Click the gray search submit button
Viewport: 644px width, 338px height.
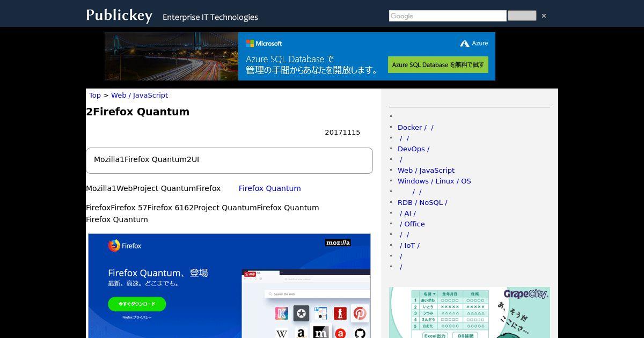pos(522,16)
